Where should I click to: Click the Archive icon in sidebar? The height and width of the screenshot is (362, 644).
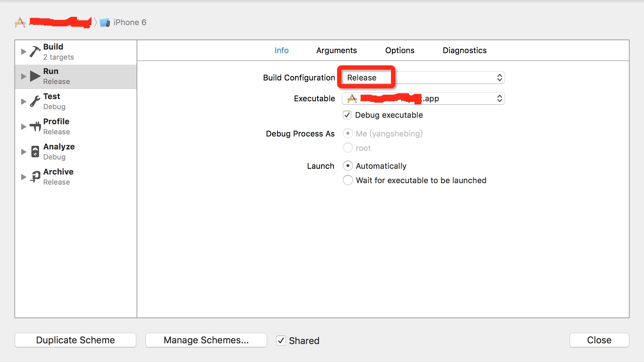35,177
